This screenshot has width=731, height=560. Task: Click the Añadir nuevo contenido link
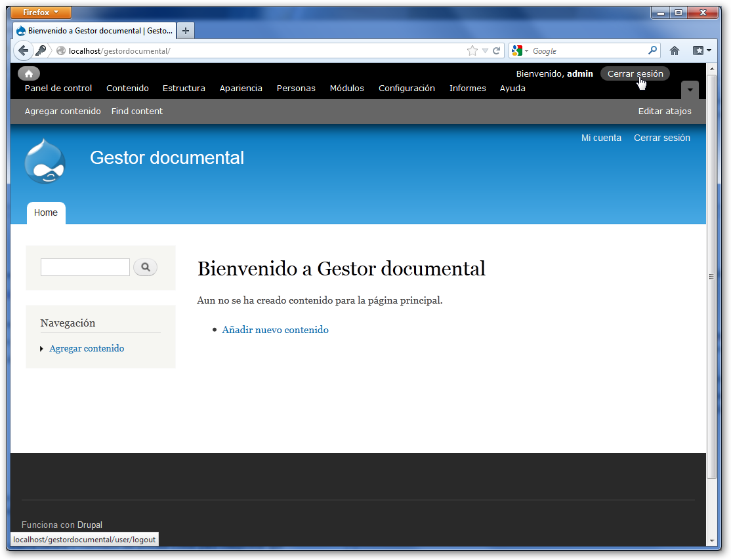(x=275, y=330)
